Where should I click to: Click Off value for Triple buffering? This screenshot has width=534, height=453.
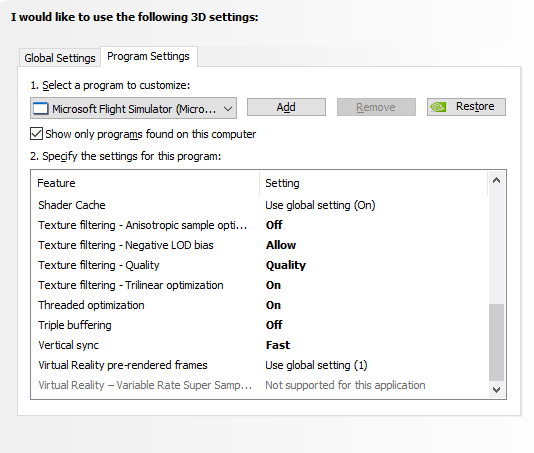click(x=274, y=325)
